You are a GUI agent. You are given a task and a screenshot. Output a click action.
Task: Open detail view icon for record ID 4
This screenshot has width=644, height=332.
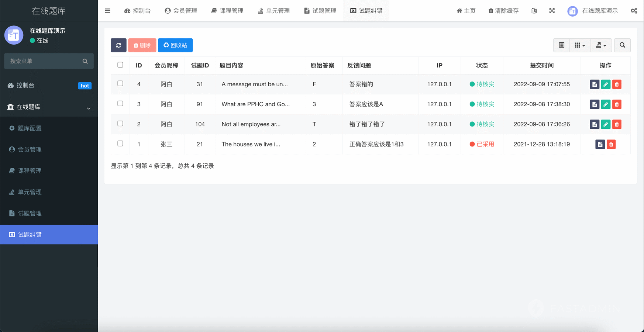[594, 84]
